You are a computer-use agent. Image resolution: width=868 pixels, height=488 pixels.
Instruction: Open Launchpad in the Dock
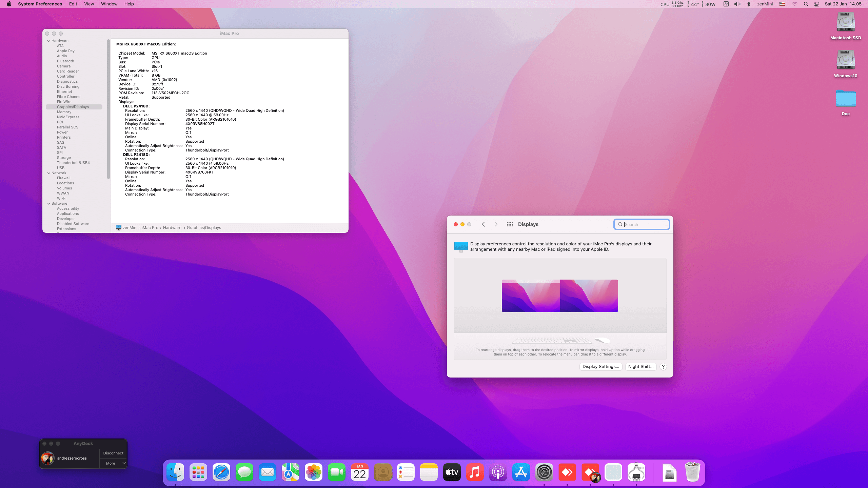(x=198, y=472)
